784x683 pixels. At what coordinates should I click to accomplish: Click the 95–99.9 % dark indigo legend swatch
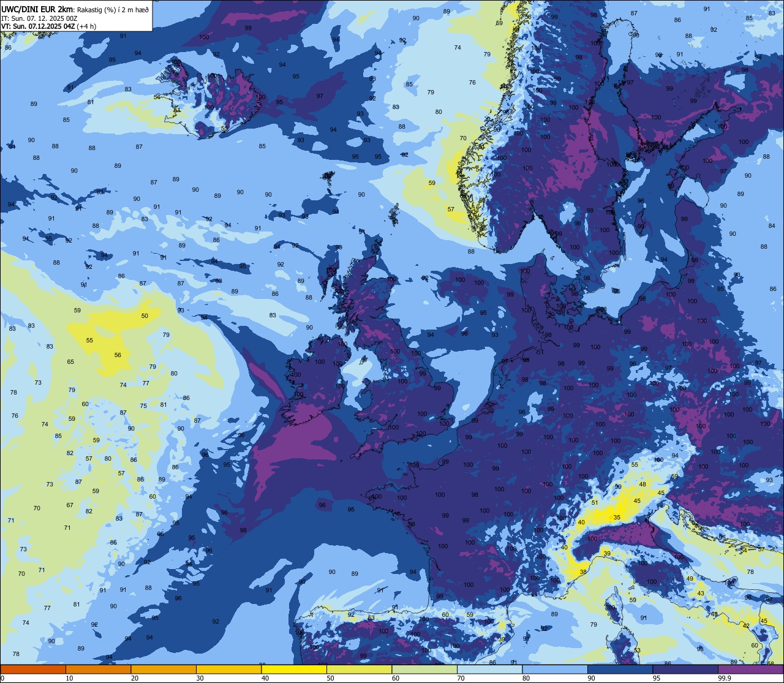(x=685, y=669)
